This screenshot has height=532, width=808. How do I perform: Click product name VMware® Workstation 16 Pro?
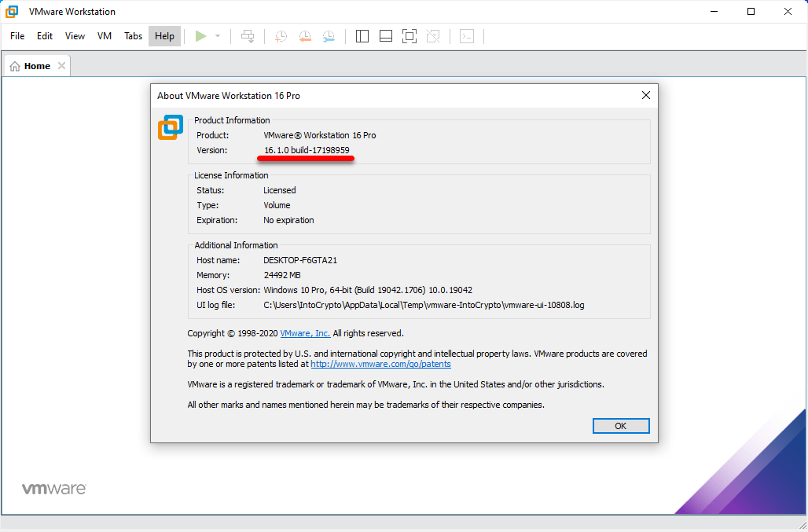coord(319,135)
